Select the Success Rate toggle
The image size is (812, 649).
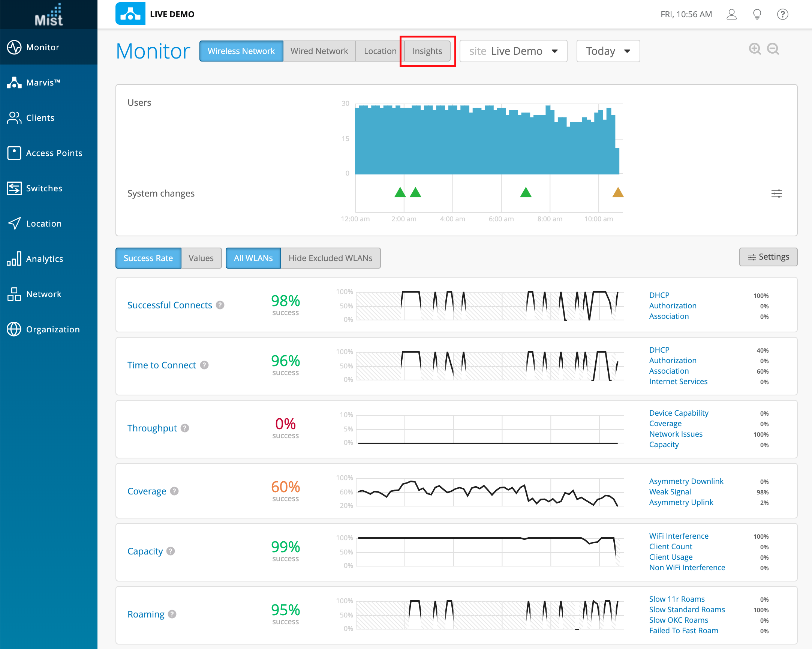(148, 258)
